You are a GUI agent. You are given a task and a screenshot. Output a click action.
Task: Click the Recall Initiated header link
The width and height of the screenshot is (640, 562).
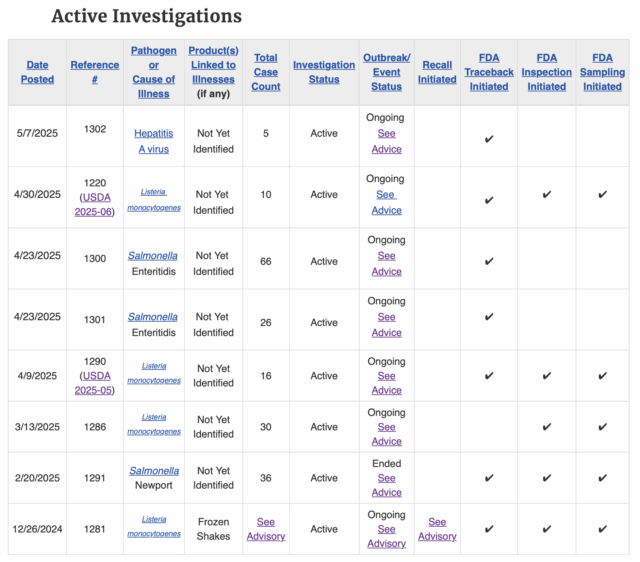coord(437,72)
